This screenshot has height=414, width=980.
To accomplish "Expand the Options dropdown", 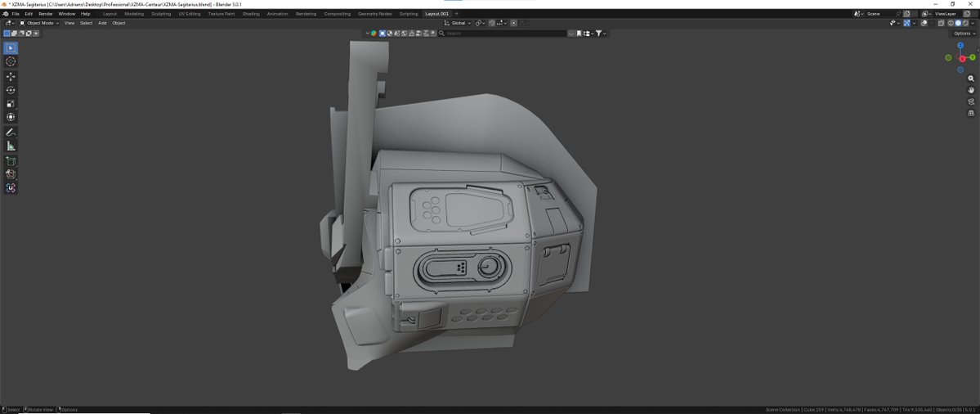I will click(x=964, y=34).
